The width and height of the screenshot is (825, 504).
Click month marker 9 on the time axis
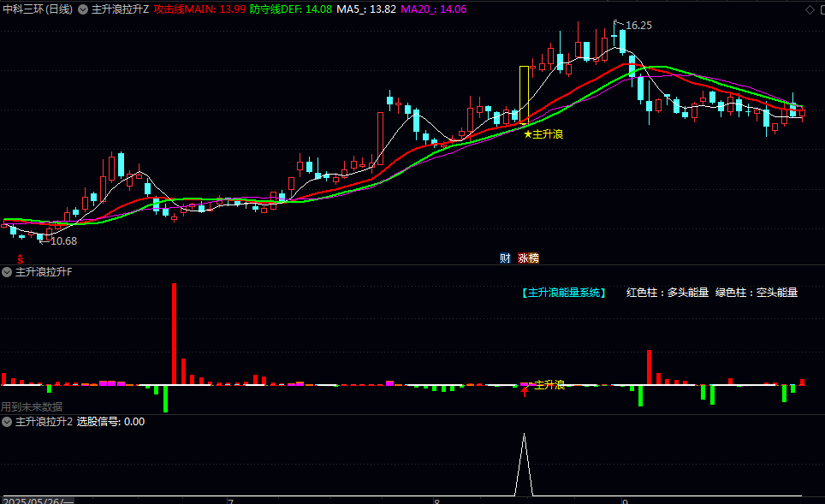tap(625, 501)
